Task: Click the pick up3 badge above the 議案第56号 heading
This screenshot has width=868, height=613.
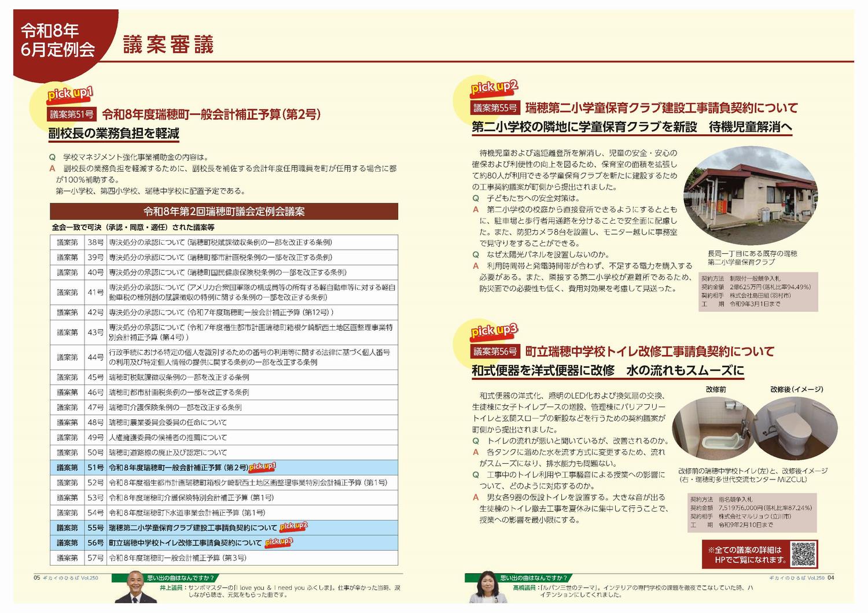Action: point(494,331)
